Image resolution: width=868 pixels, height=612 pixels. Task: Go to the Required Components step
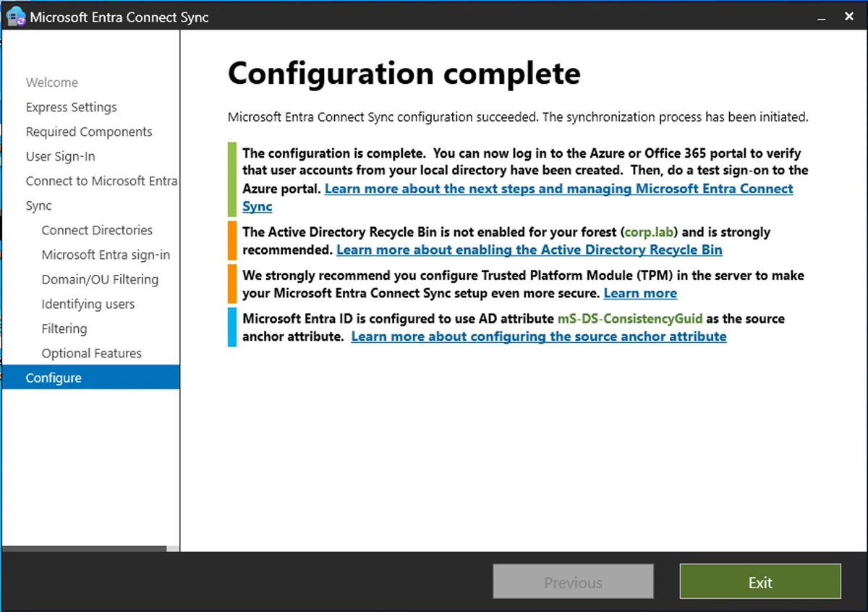89,132
